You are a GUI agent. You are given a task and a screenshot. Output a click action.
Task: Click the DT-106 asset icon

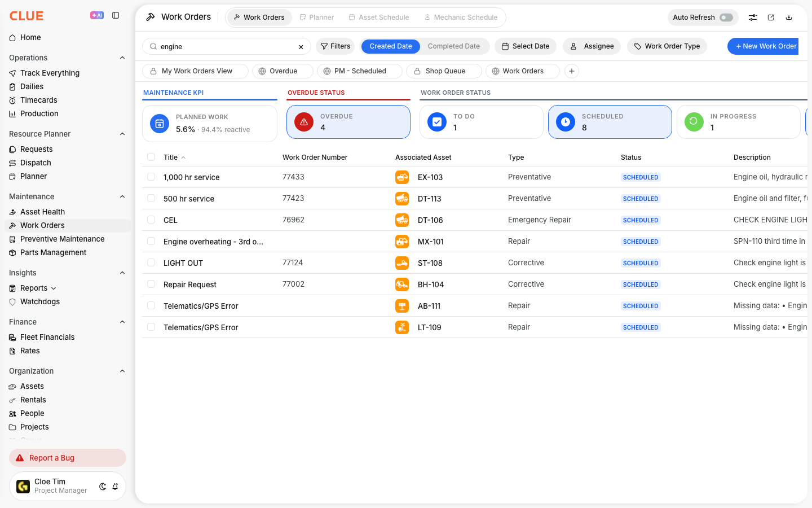(x=402, y=220)
